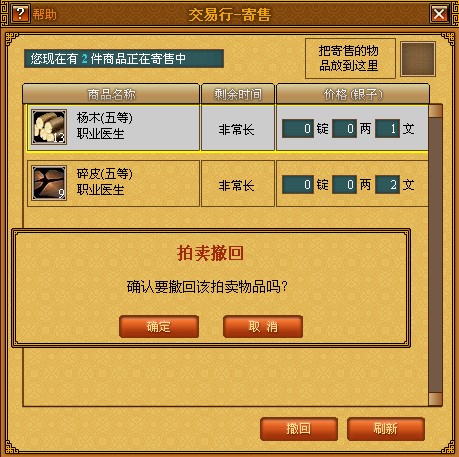Click the 杨木(五等) wood item icon

(x=49, y=127)
